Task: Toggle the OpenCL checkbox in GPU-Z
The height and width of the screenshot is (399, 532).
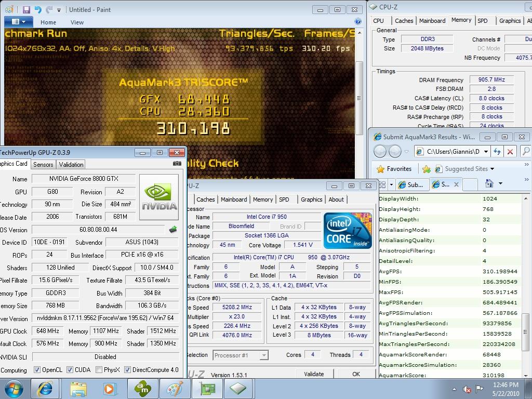Action: tap(37, 370)
